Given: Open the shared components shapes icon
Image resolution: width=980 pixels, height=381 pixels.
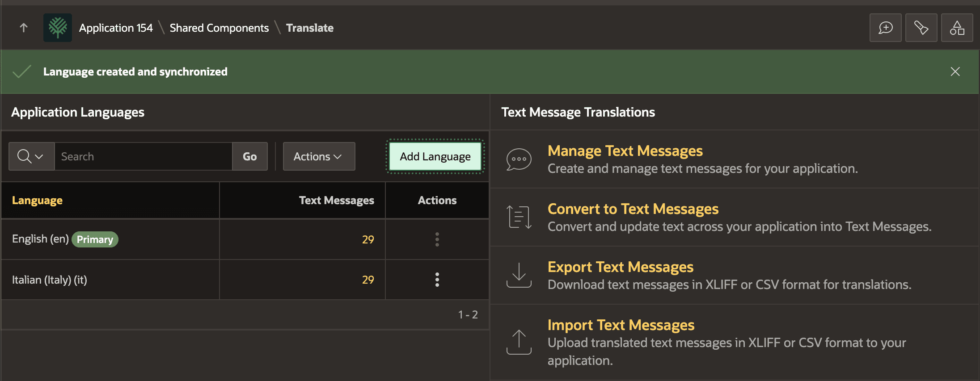Looking at the screenshot, I should pyautogui.click(x=957, y=28).
